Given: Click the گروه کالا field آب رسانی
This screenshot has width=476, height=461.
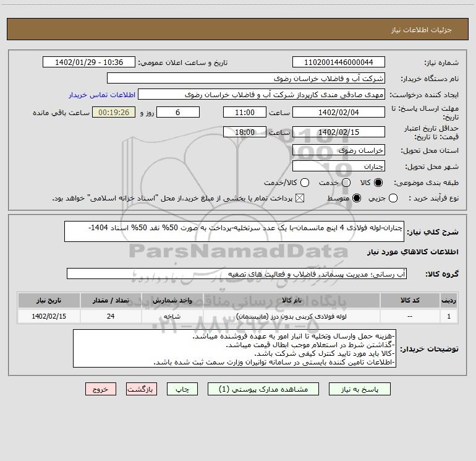Looking at the screenshot, I should [237, 274].
